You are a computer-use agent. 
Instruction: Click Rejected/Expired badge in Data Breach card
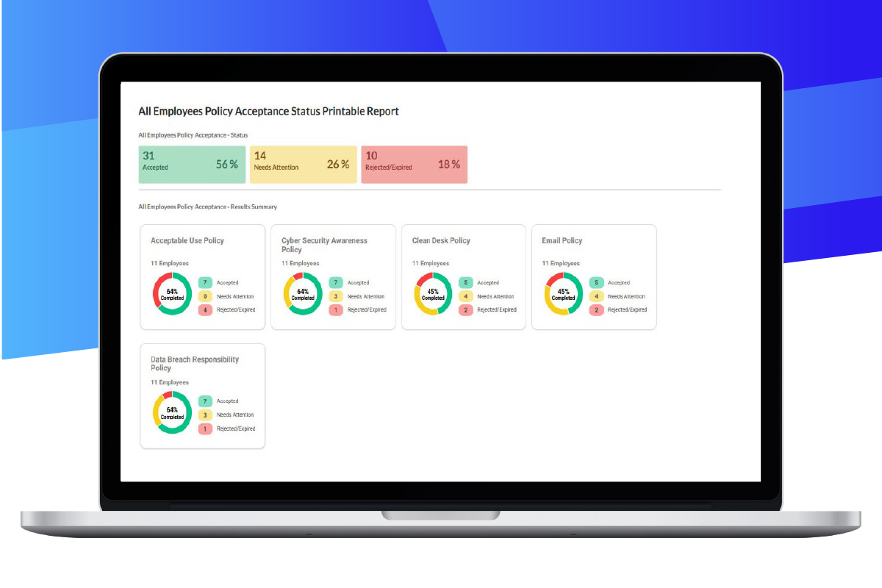[205, 429]
